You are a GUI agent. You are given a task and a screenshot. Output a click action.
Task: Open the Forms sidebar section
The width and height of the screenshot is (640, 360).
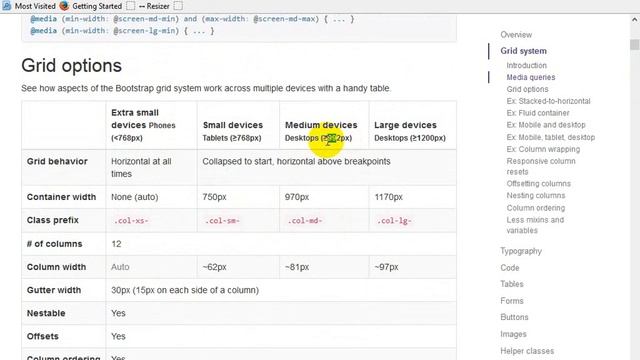pyautogui.click(x=512, y=301)
